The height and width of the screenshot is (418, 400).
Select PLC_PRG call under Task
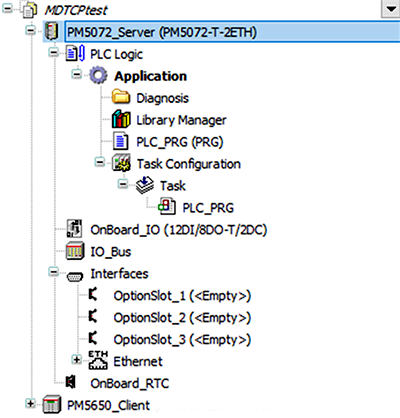[208, 208]
